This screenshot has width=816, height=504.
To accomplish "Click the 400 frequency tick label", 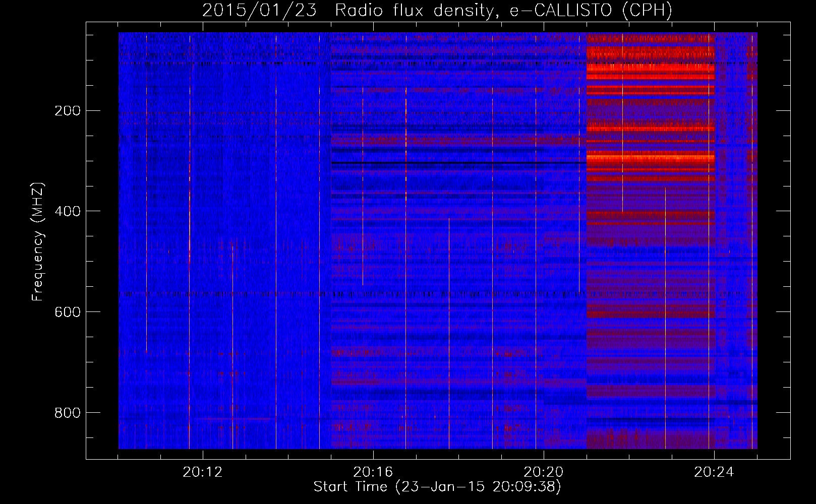I will coord(68,212).
